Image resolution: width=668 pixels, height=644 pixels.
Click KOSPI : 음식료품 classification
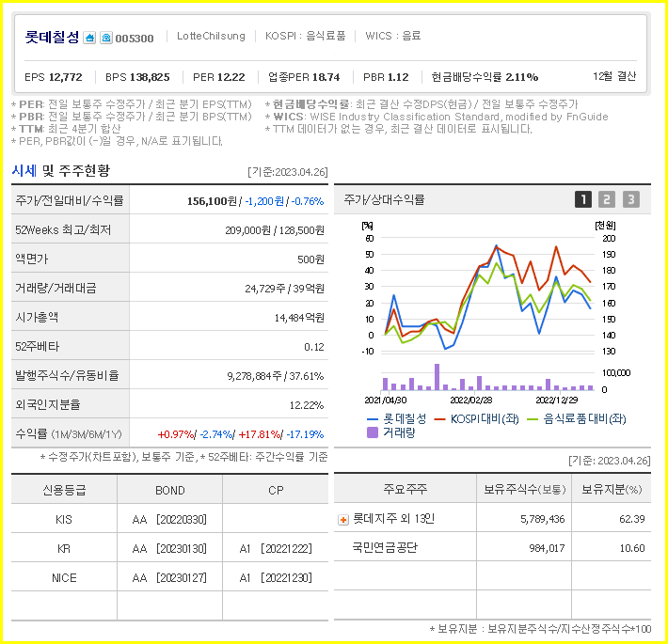(x=305, y=36)
